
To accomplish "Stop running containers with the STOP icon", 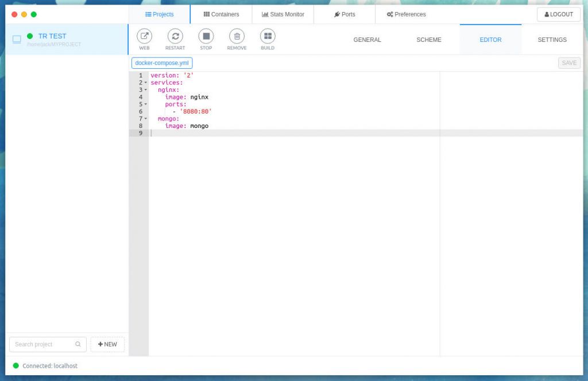I will pos(206,37).
